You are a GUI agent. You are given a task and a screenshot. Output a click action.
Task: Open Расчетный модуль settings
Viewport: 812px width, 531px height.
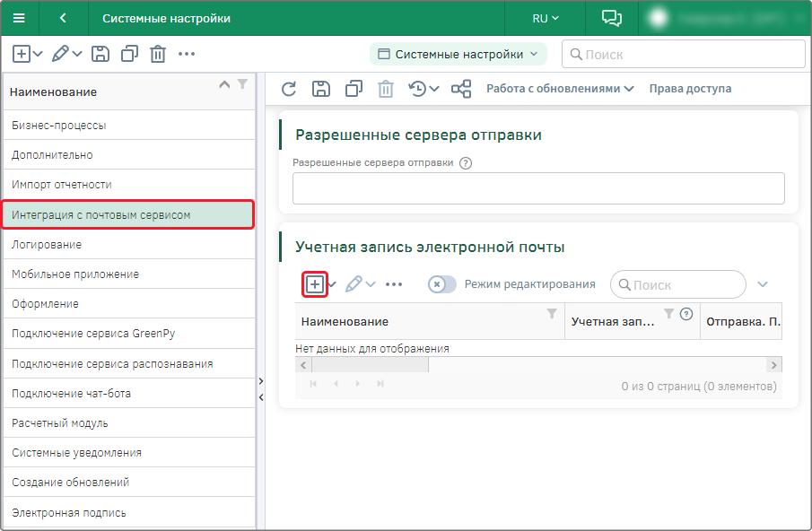point(129,422)
